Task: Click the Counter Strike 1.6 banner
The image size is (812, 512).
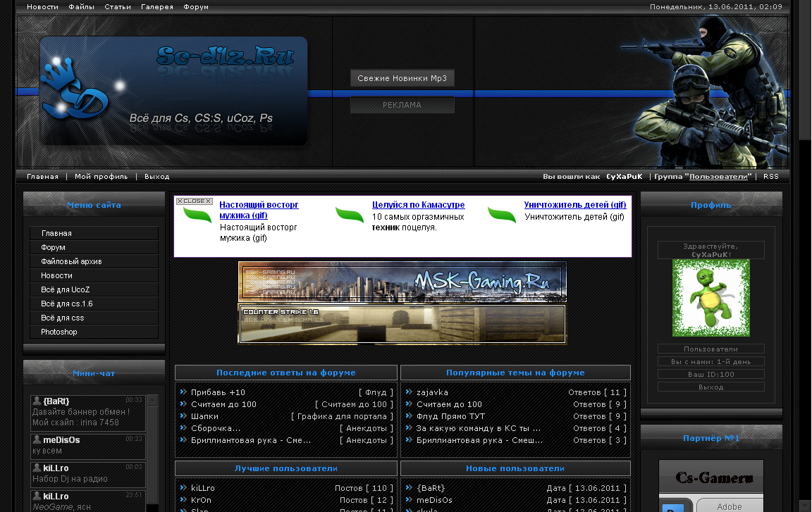Action: point(402,324)
